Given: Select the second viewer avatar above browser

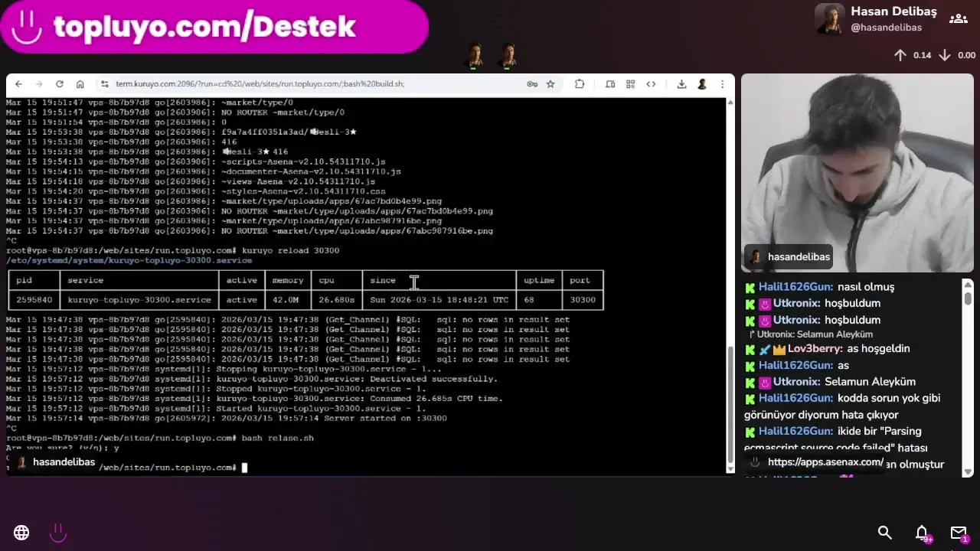Looking at the screenshot, I should click(x=508, y=56).
